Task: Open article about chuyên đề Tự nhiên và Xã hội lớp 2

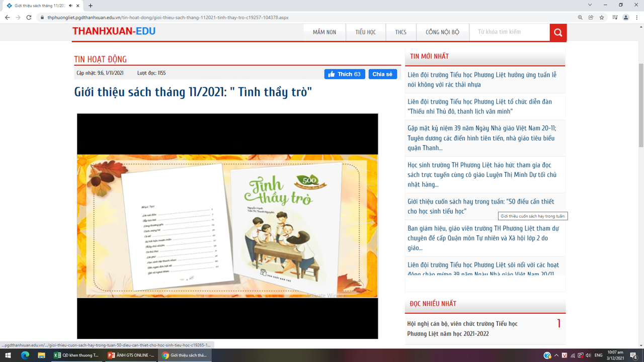Action: click(483, 238)
